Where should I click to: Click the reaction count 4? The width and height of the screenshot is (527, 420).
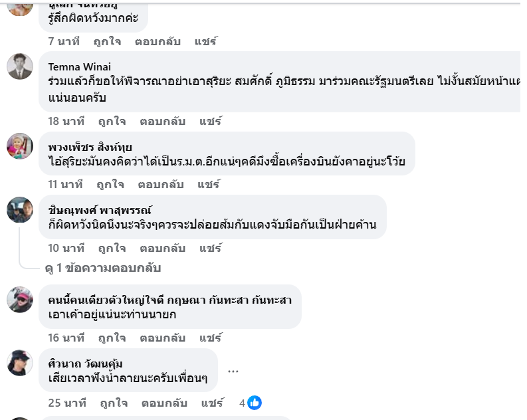(x=242, y=402)
